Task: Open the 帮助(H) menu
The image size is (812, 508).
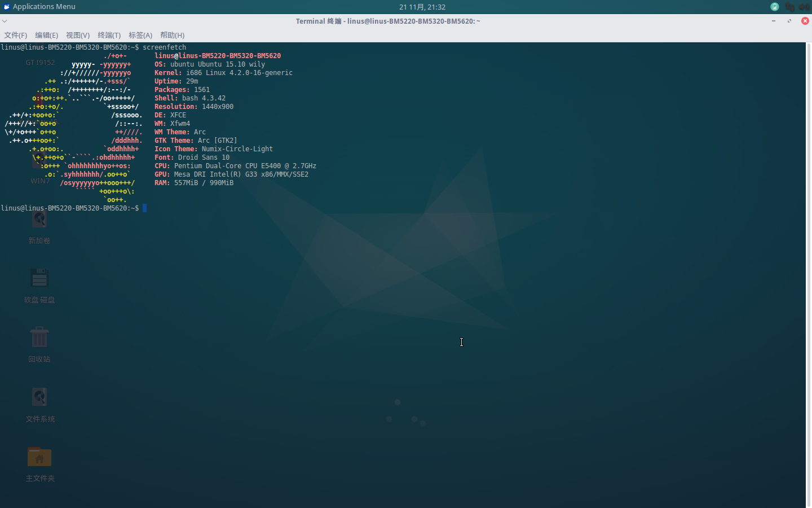Action: [173, 35]
